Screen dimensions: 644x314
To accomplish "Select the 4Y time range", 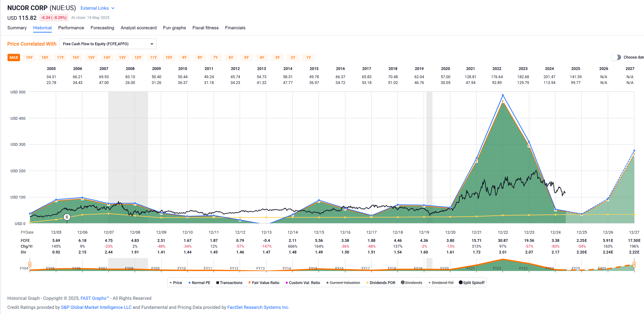I will [262, 58].
